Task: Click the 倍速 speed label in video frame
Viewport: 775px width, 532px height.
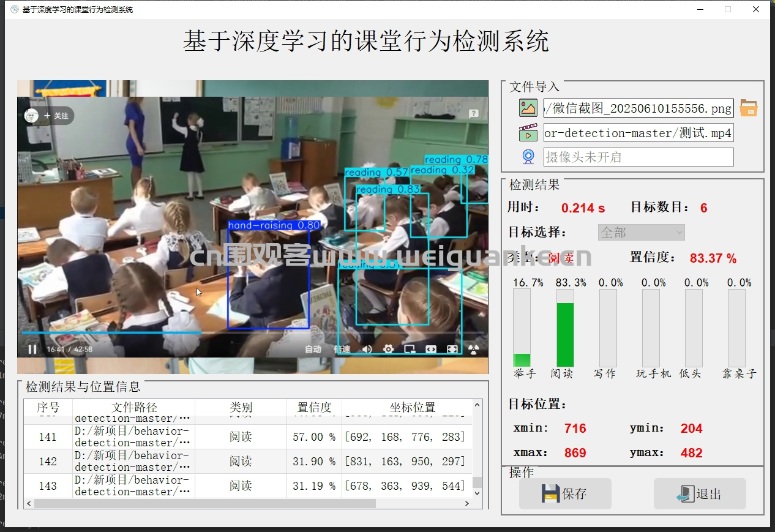Action: 342,350
